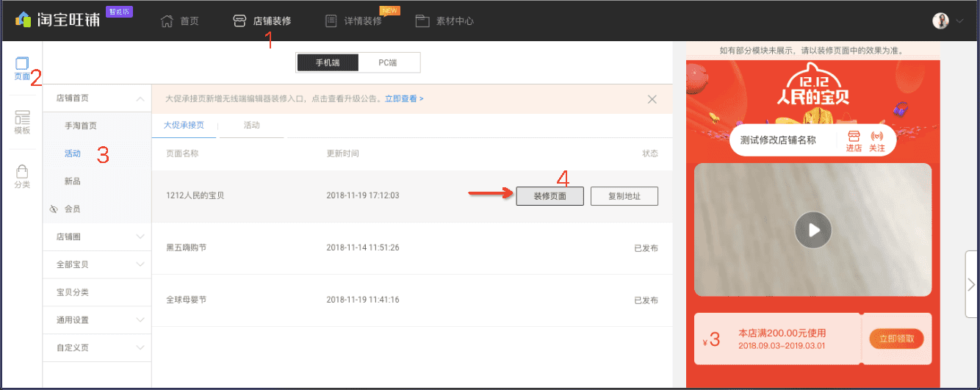Select the 页面 sidebar icon
The image size is (980, 390).
click(22, 68)
